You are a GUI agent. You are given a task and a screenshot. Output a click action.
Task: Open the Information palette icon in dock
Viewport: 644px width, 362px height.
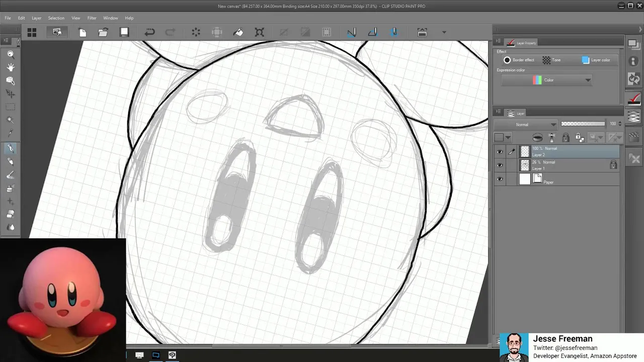(x=633, y=61)
